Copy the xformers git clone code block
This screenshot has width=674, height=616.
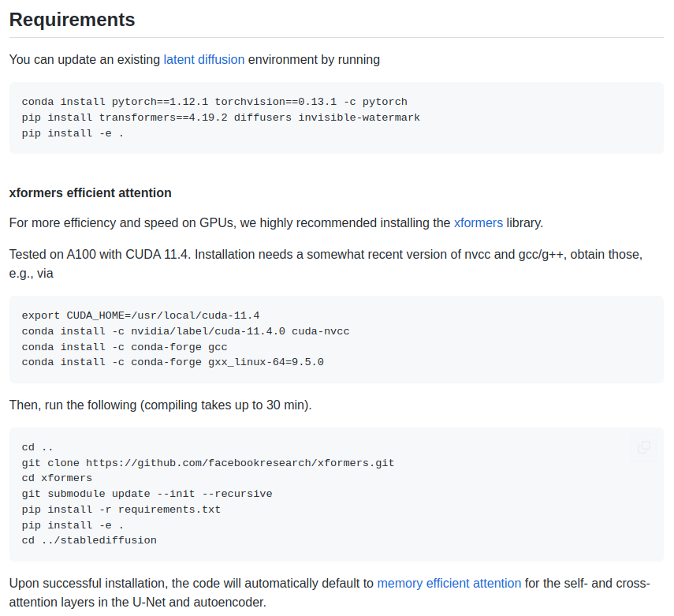point(643,448)
